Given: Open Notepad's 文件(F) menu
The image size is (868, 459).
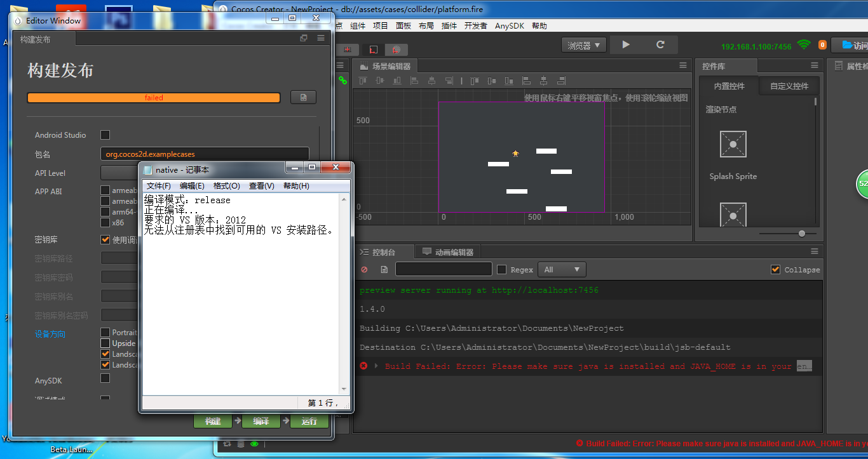Looking at the screenshot, I should click(159, 186).
